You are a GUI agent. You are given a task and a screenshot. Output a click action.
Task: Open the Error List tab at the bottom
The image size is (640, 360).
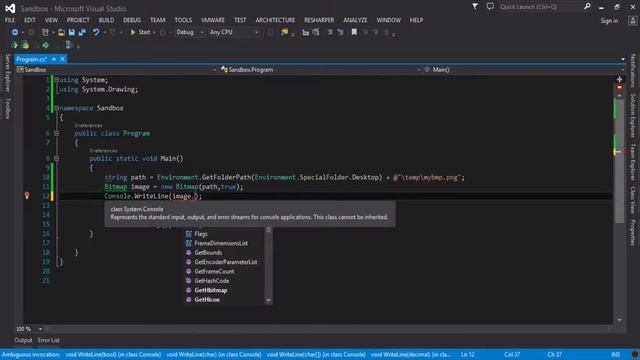(49, 340)
